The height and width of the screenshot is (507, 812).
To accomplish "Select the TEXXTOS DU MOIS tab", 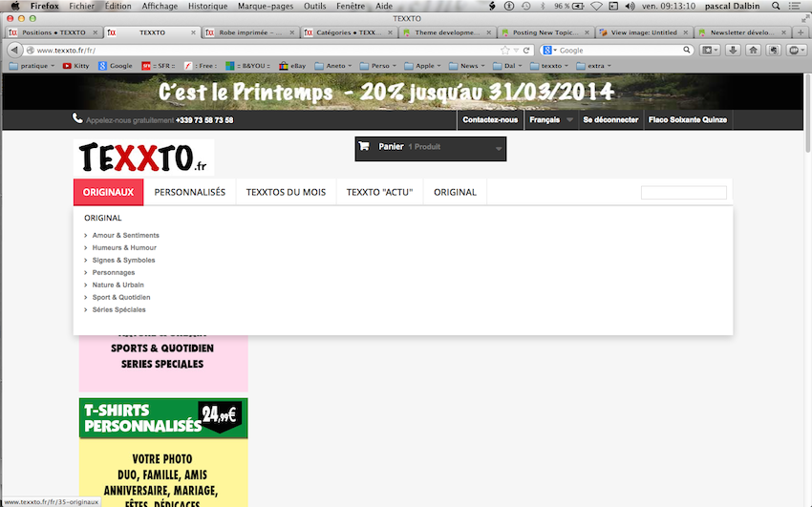I will coord(286,192).
